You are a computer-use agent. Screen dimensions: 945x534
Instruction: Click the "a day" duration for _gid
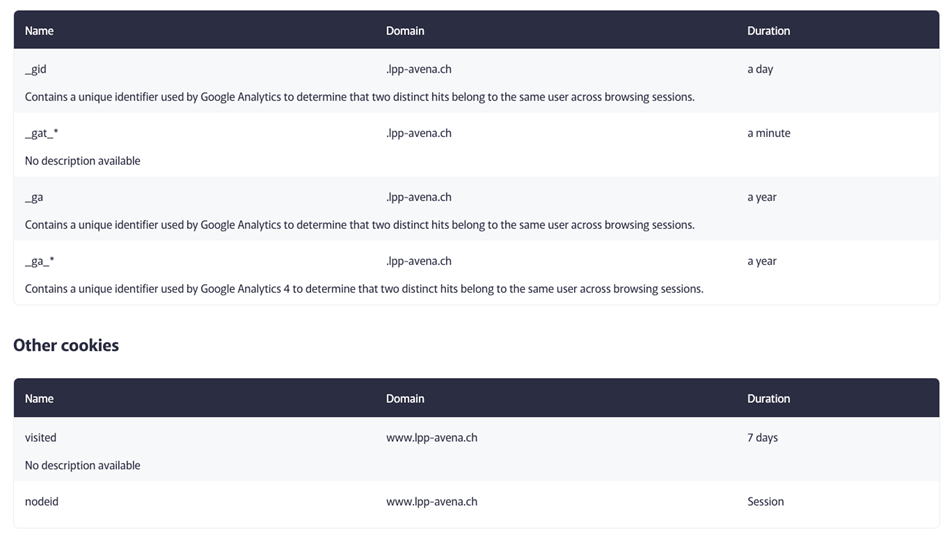pos(760,69)
